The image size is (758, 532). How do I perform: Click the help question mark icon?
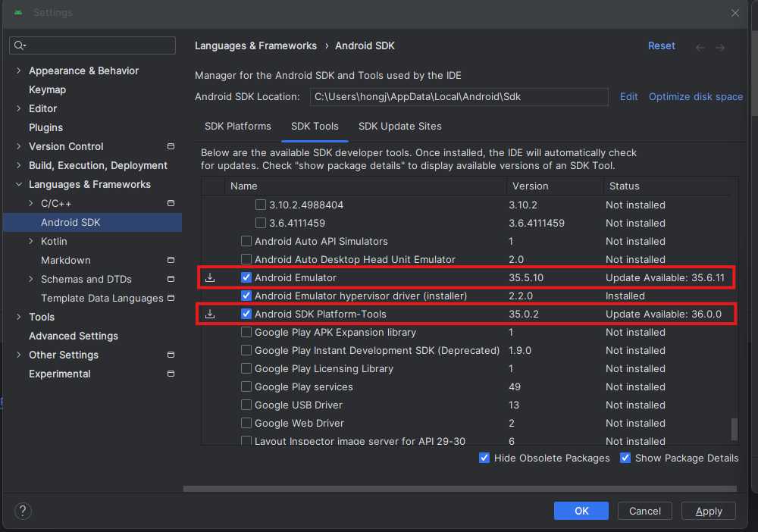coord(23,511)
